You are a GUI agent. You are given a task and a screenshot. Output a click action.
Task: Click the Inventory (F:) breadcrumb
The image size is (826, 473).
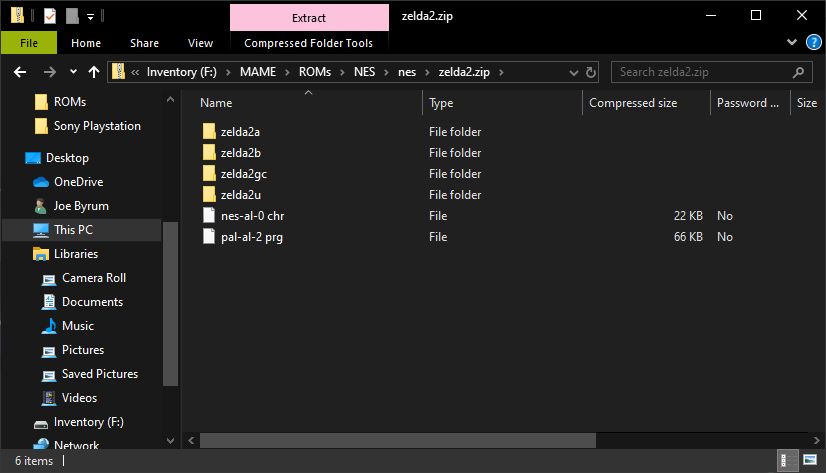click(x=182, y=72)
